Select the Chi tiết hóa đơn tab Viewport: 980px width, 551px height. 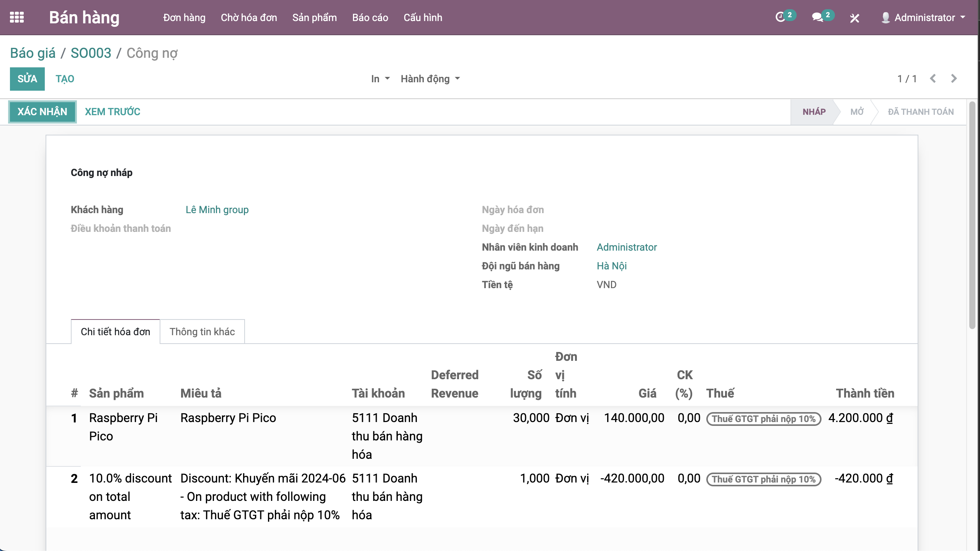pos(115,332)
